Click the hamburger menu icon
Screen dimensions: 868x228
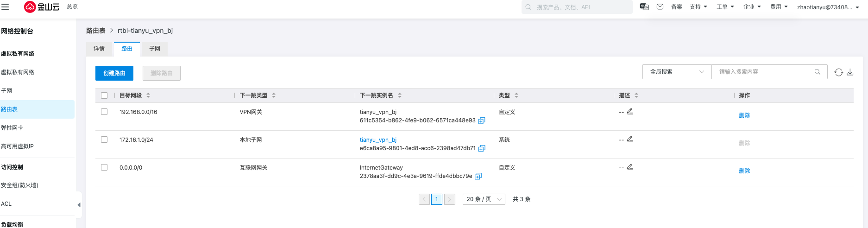[6, 7]
